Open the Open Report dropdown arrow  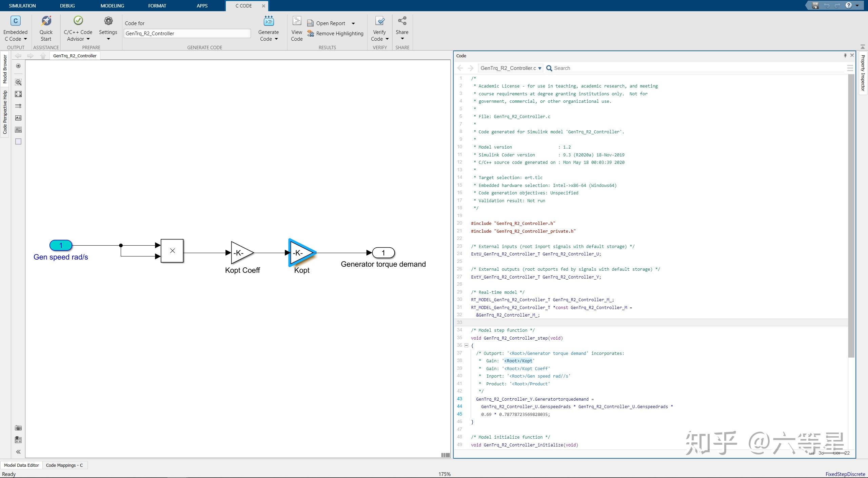click(x=353, y=23)
